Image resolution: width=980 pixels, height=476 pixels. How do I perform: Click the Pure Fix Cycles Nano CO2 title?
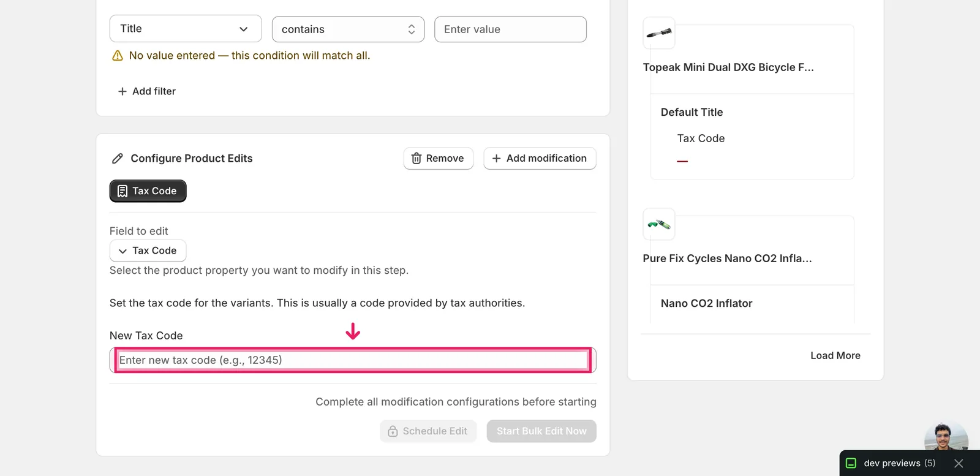coord(727,259)
